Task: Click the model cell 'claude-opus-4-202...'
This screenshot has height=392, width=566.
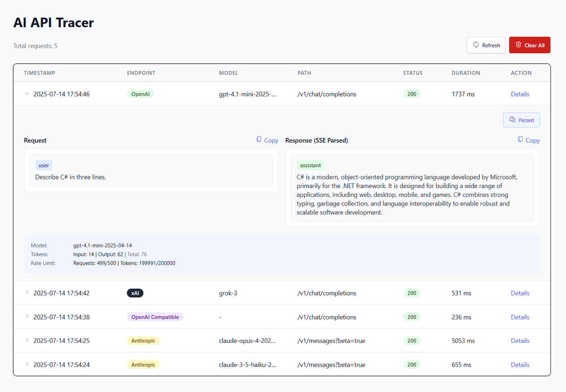Action: 247,341
